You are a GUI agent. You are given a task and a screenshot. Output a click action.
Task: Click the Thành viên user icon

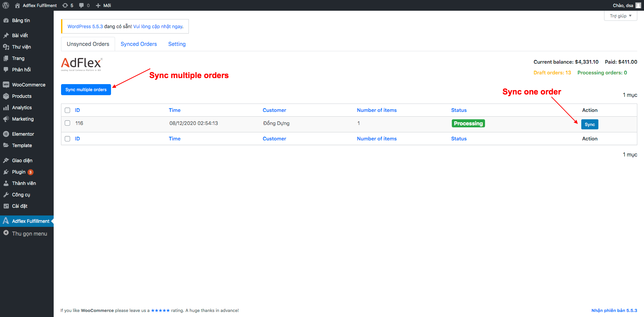pyautogui.click(x=6, y=183)
